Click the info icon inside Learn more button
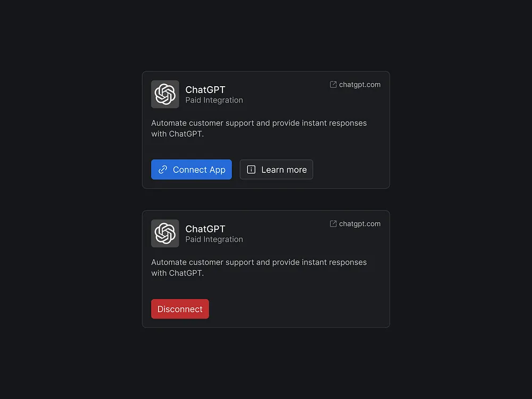Screen dimensions: 532x399 coord(251,169)
